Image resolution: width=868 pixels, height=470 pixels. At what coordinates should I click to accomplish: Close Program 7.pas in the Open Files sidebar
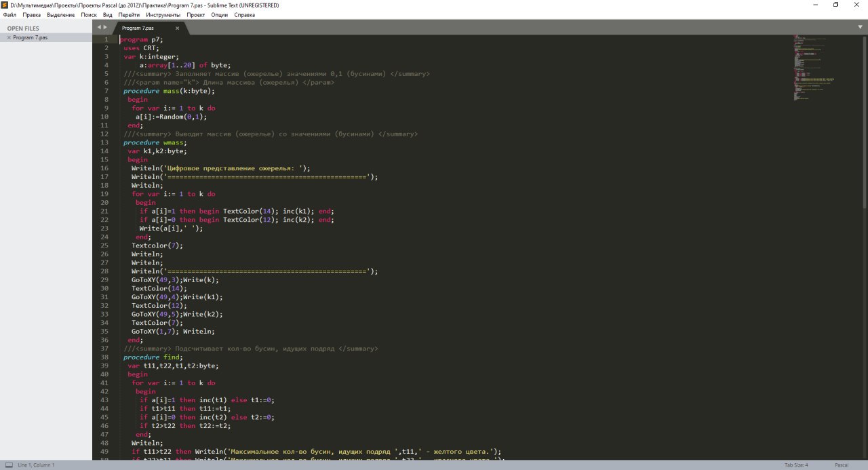(9, 38)
